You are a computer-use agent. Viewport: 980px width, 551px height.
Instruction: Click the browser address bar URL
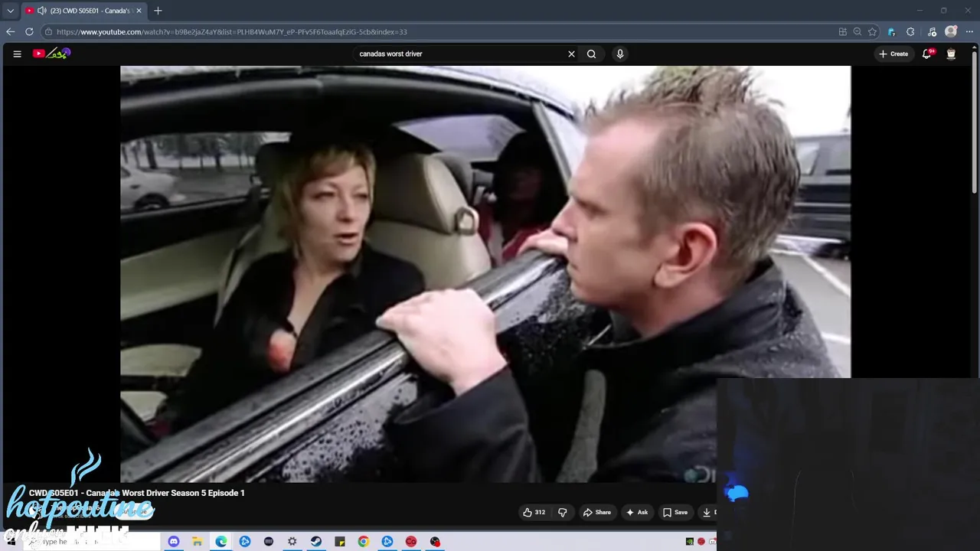tap(231, 31)
